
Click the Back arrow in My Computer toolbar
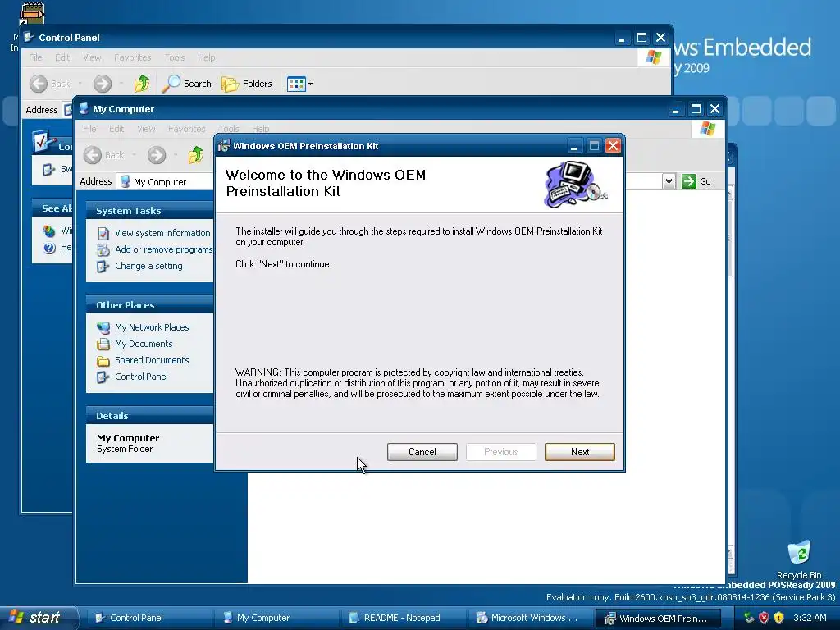[93, 155]
